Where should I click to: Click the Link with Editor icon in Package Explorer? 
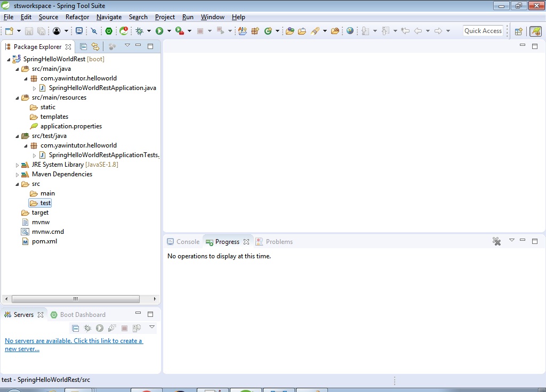tap(95, 46)
